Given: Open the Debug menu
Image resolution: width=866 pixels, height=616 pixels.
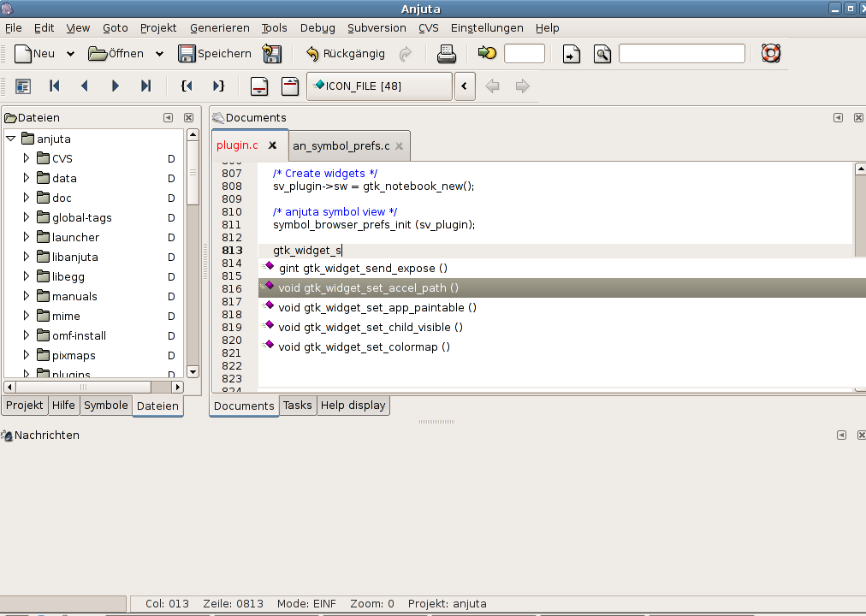Looking at the screenshot, I should coord(317,27).
